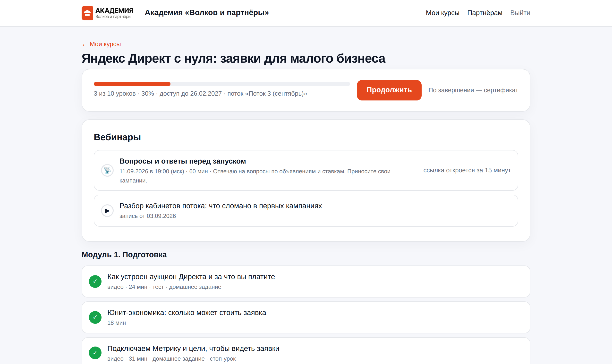Viewport: 612px width, 364px height.
Task: Click the text 'По завершении — сертификат'
Action: coord(473,90)
